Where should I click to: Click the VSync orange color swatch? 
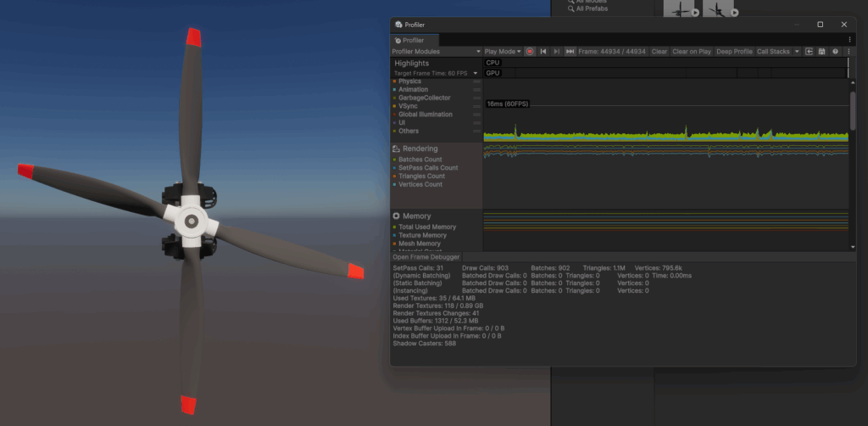(x=394, y=106)
